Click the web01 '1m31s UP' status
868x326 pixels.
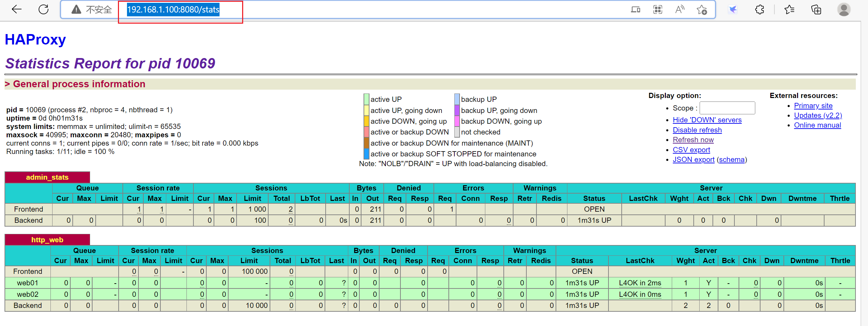582,283
